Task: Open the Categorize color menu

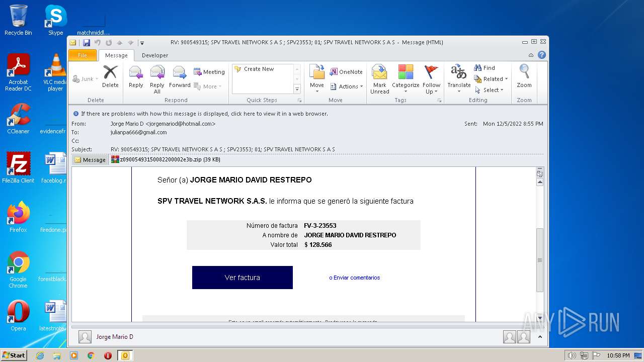Action: 406,79
